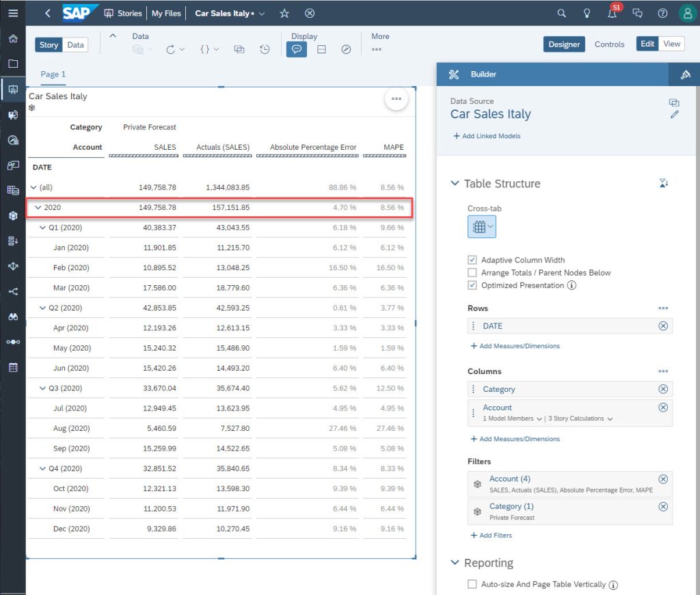Screen dimensions: 700x595
Task: Collapse the (all) date row
Action: click(33, 187)
